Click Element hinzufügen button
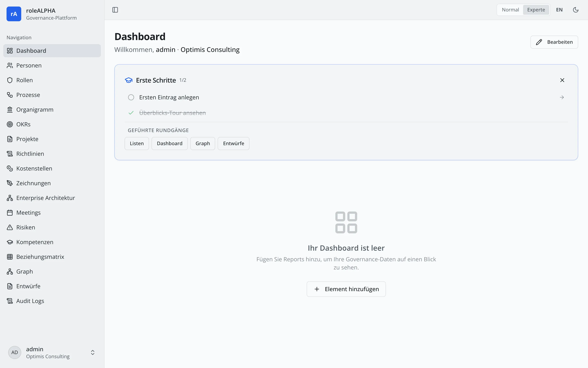 346,289
